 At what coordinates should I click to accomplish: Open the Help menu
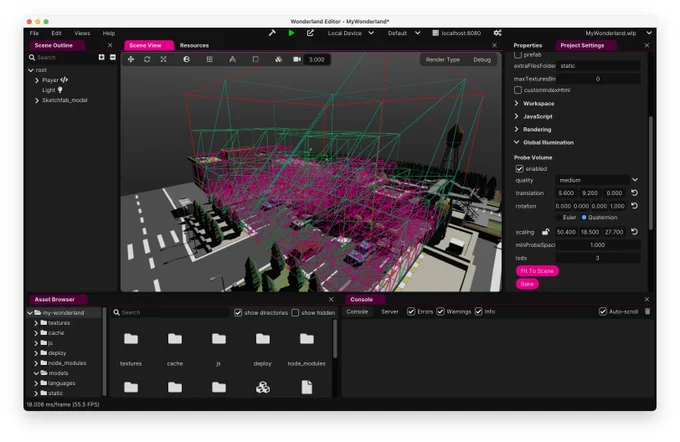(x=109, y=33)
